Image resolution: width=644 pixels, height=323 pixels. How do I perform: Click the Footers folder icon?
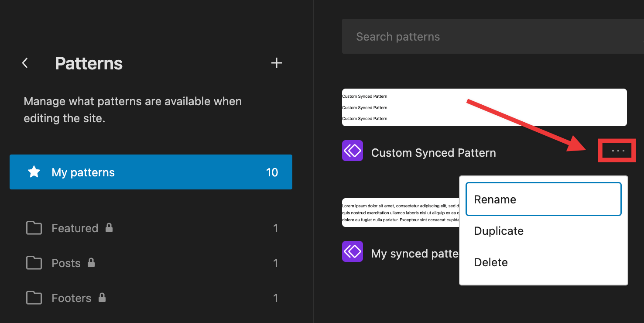pos(34,298)
